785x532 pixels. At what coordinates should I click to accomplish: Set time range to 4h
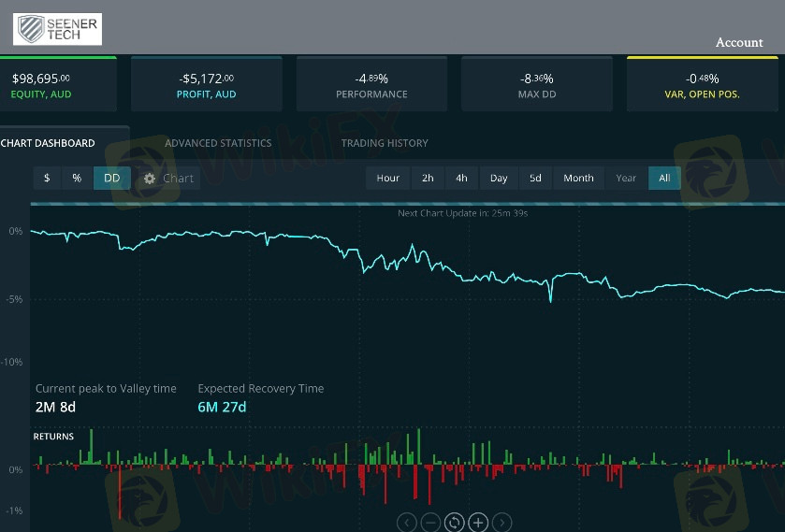(x=462, y=179)
